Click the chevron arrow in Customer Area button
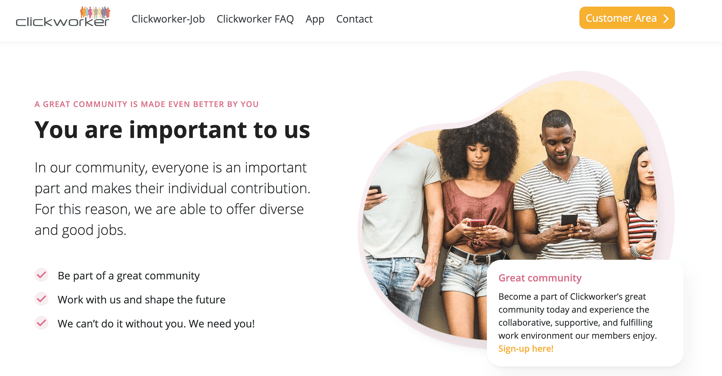 (666, 18)
